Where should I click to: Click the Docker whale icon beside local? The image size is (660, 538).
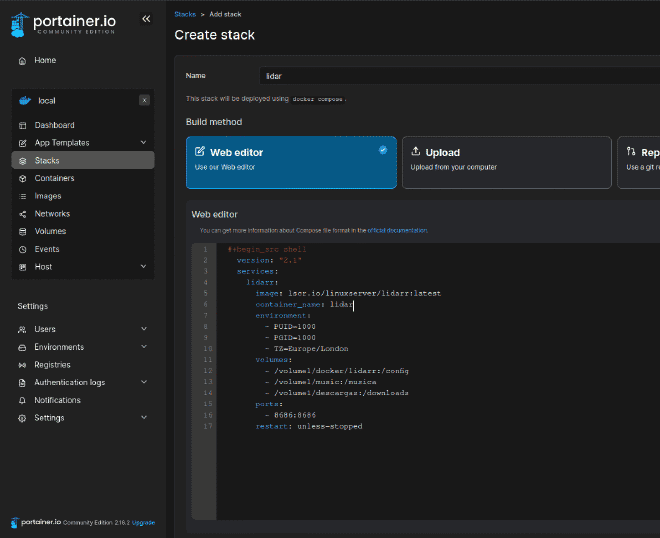[25, 101]
